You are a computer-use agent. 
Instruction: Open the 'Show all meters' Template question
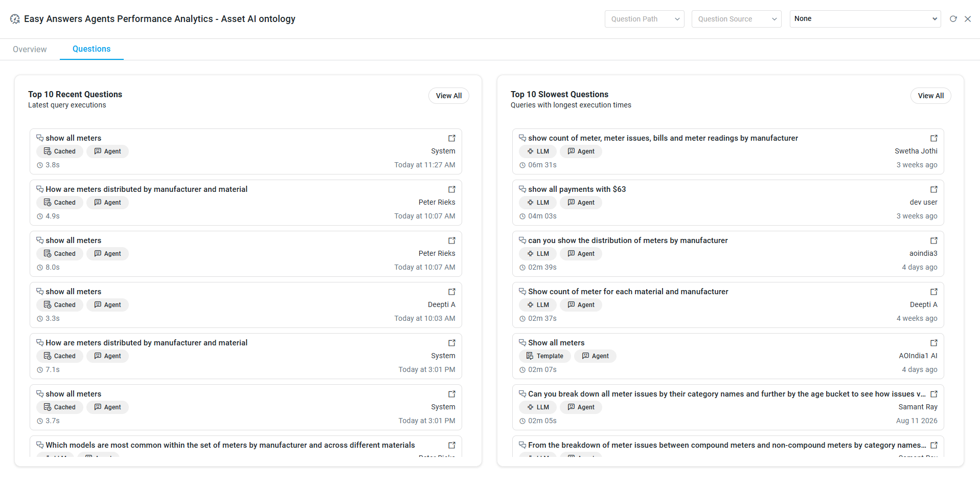[934, 343]
